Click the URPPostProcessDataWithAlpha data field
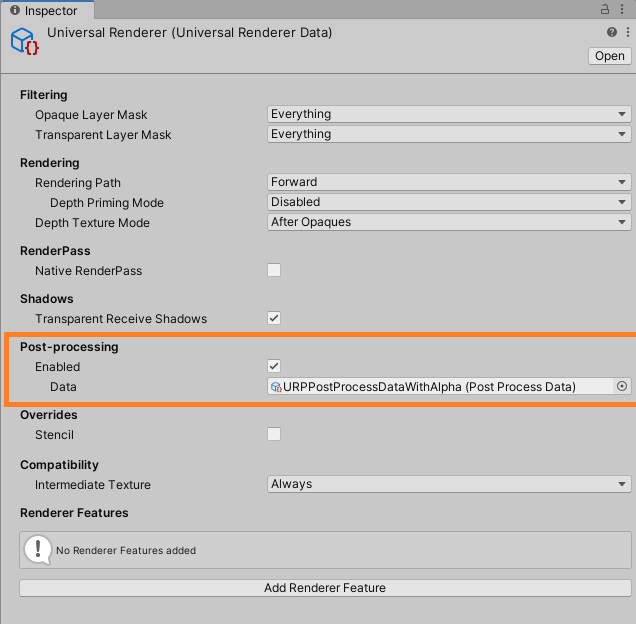 point(449,386)
